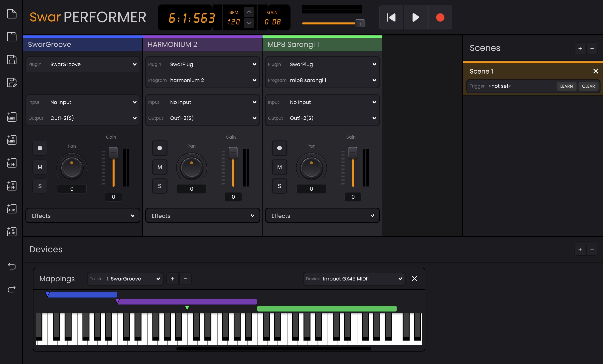Viewport: 603px width, 364px height.
Task: Increase BPM with the up arrow
Action: click(x=249, y=12)
